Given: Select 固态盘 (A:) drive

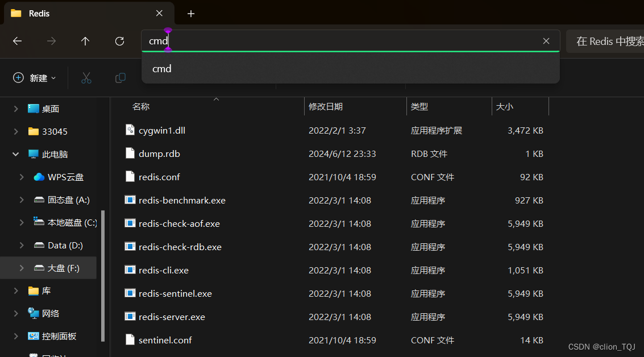Looking at the screenshot, I should coord(61,200).
